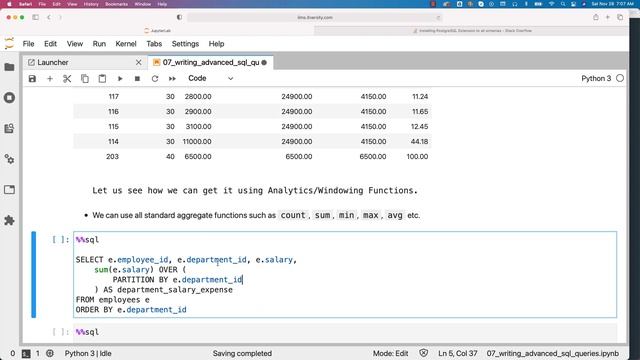Viewport: 640px width, 360px height.
Task: Open the Kernel menu
Action: point(126,44)
